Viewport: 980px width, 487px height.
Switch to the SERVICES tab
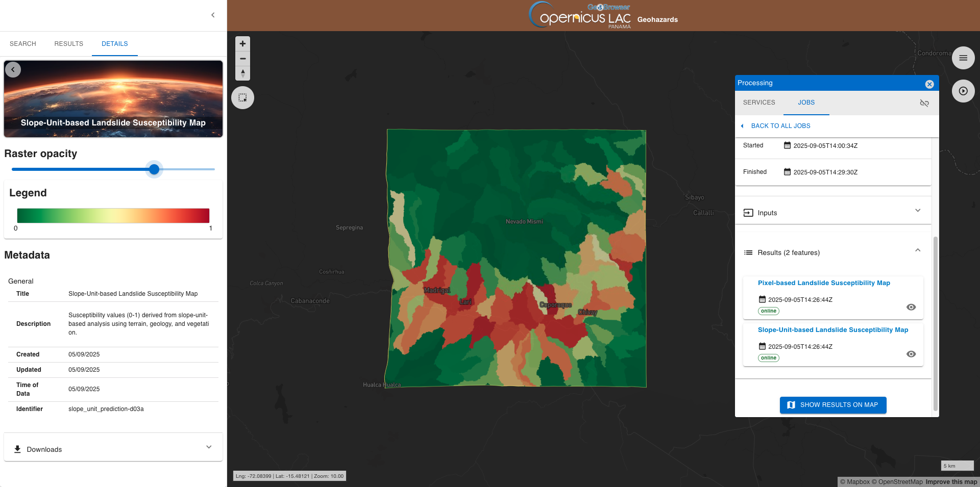click(x=758, y=102)
